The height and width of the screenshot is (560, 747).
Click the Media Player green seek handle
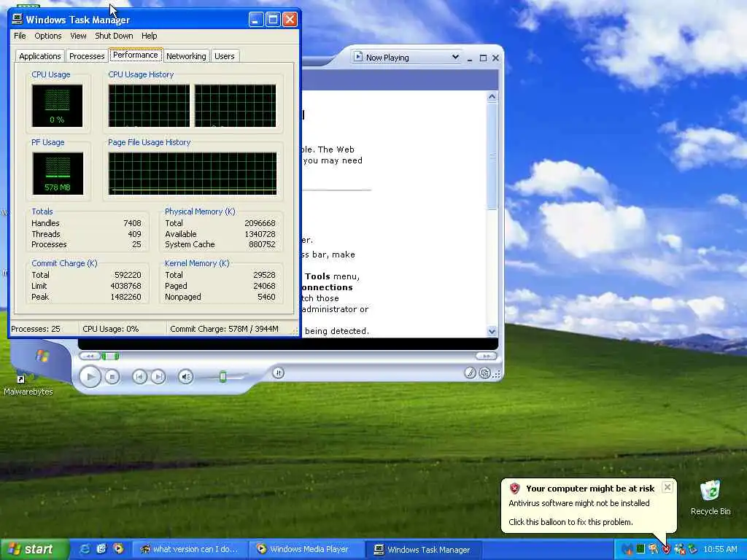pyautogui.click(x=111, y=356)
